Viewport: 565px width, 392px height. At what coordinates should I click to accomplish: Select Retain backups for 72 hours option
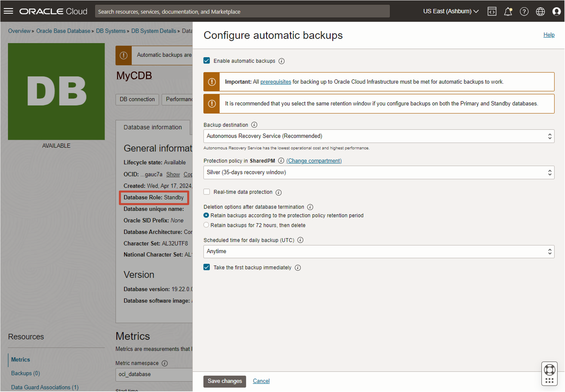(206, 225)
